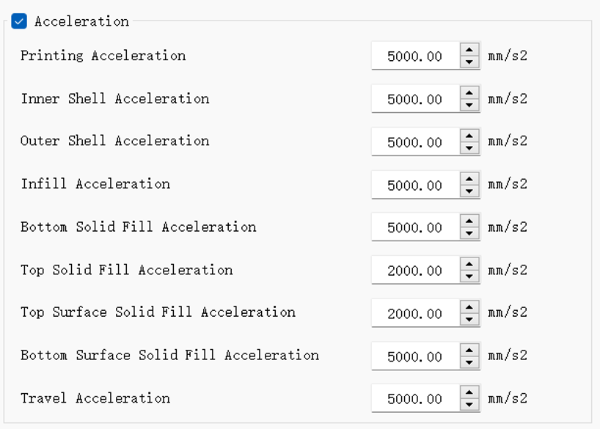Increase Top Solid Fill Acceleration value
Viewport: 600px width, 429px height.
click(x=469, y=264)
